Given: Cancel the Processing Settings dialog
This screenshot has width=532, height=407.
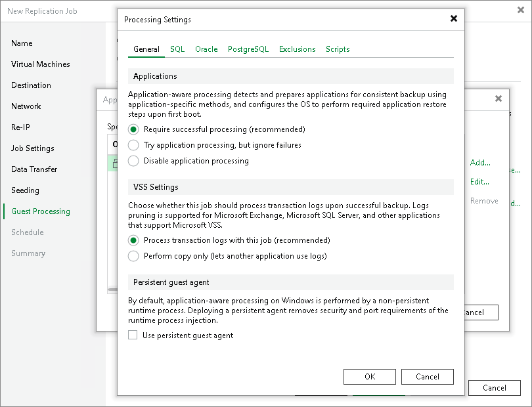Looking at the screenshot, I should [427, 377].
